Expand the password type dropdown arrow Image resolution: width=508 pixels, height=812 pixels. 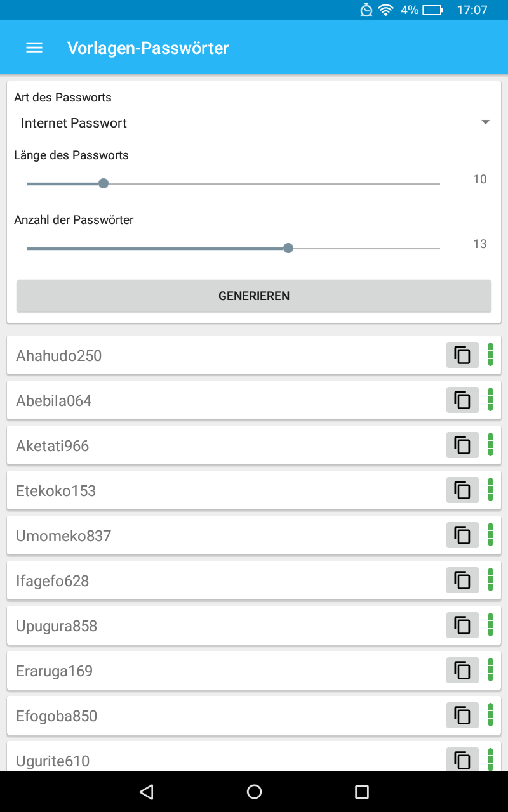point(485,122)
